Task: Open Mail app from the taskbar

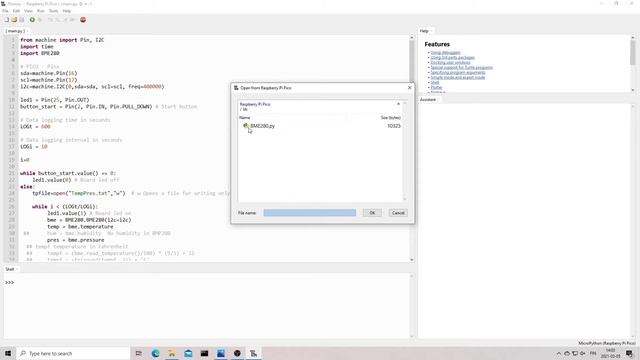Action: point(188,353)
